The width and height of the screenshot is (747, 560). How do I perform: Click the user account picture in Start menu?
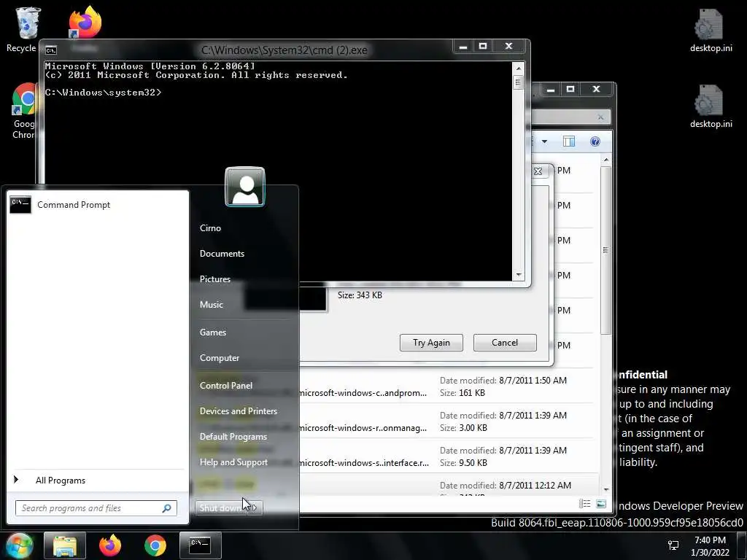[245, 187]
